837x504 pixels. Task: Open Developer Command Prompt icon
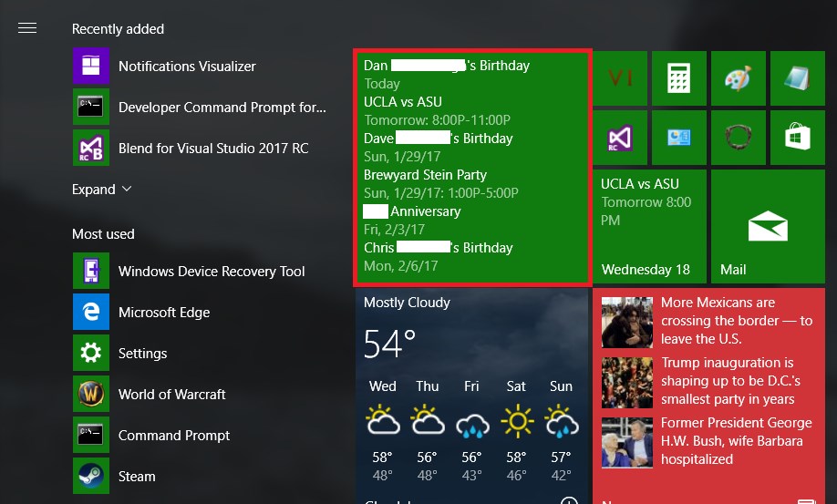click(91, 107)
